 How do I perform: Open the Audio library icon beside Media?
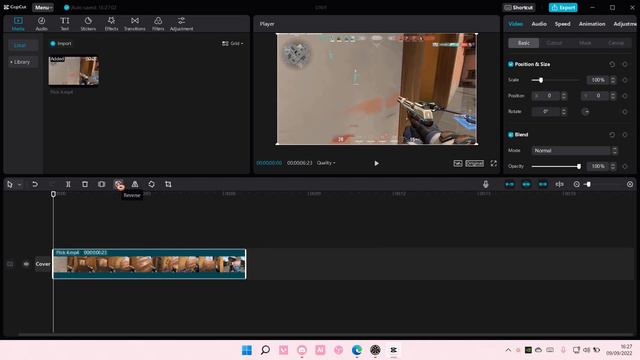[41, 24]
